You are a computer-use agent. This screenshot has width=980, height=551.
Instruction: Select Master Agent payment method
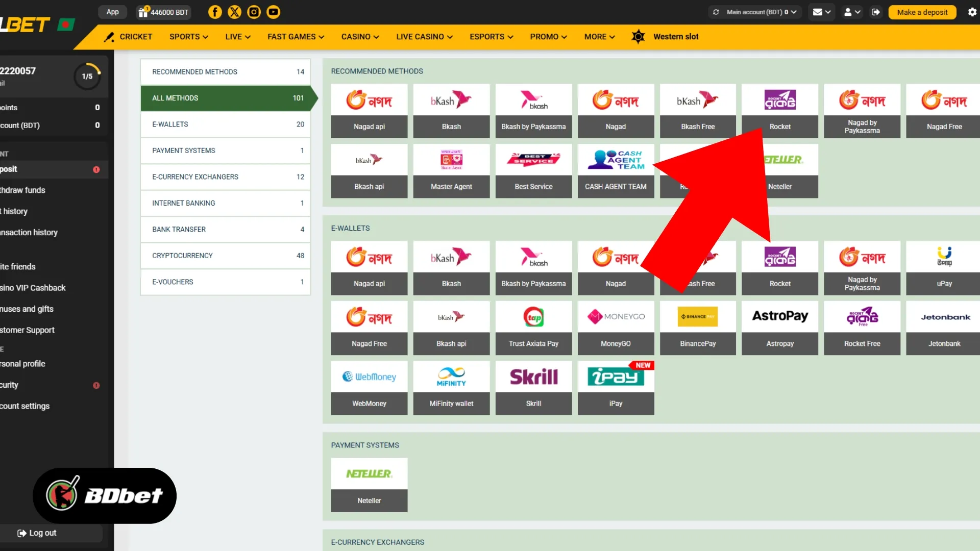tap(451, 171)
